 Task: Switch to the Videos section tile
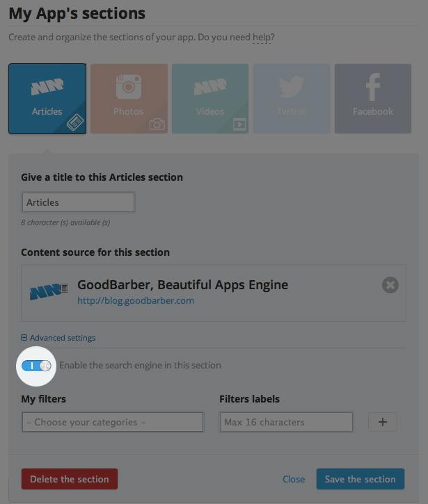(x=210, y=98)
